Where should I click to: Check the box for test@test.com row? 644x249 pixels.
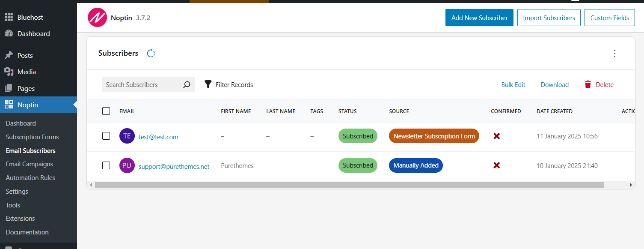pyautogui.click(x=106, y=136)
